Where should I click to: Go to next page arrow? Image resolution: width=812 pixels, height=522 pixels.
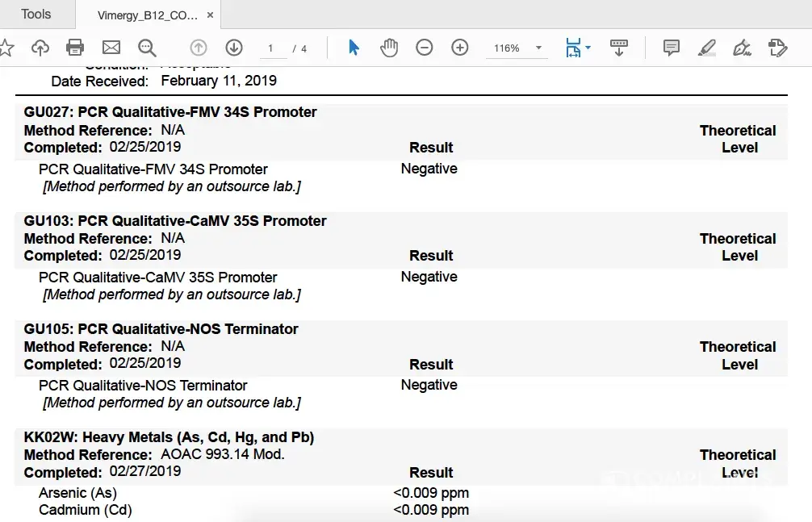[x=234, y=48]
